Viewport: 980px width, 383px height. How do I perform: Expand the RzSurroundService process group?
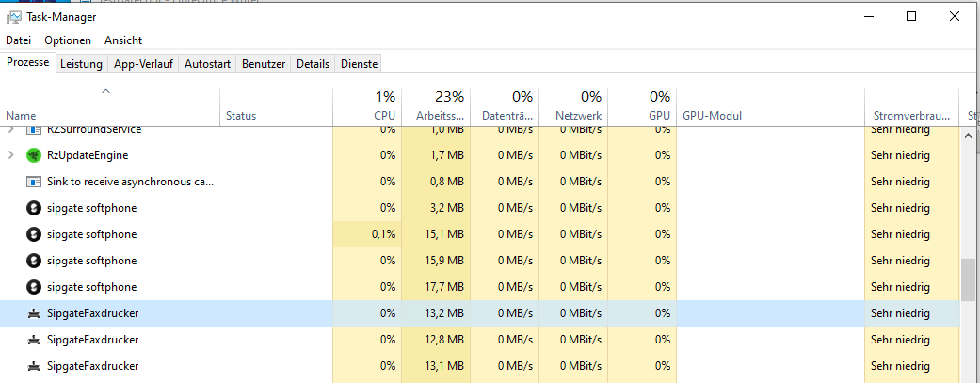pyautogui.click(x=10, y=130)
